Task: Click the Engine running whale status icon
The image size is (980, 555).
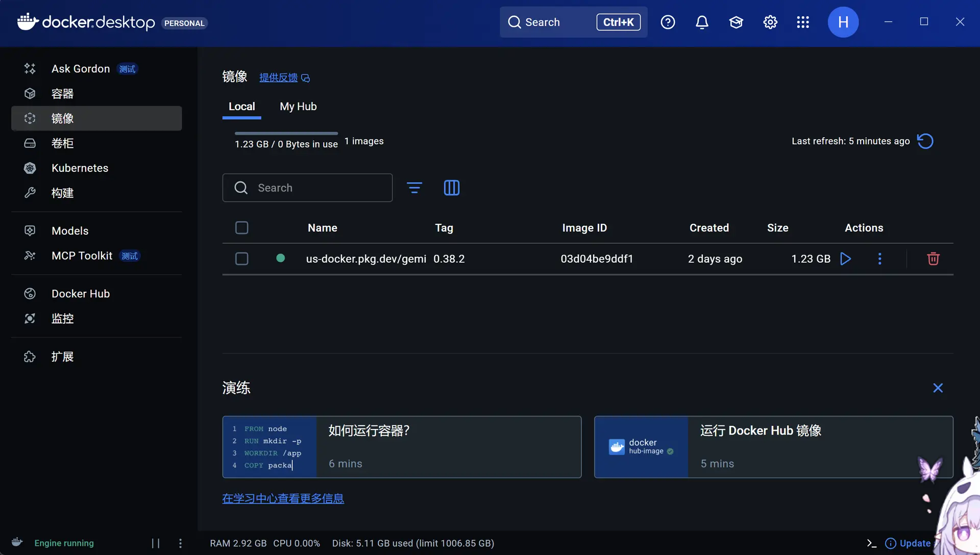Action: pyautogui.click(x=17, y=542)
